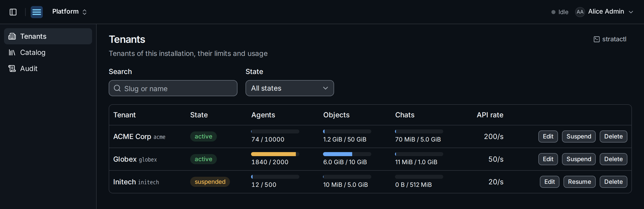Go to Tenants in the sidebar

point(48,36)
